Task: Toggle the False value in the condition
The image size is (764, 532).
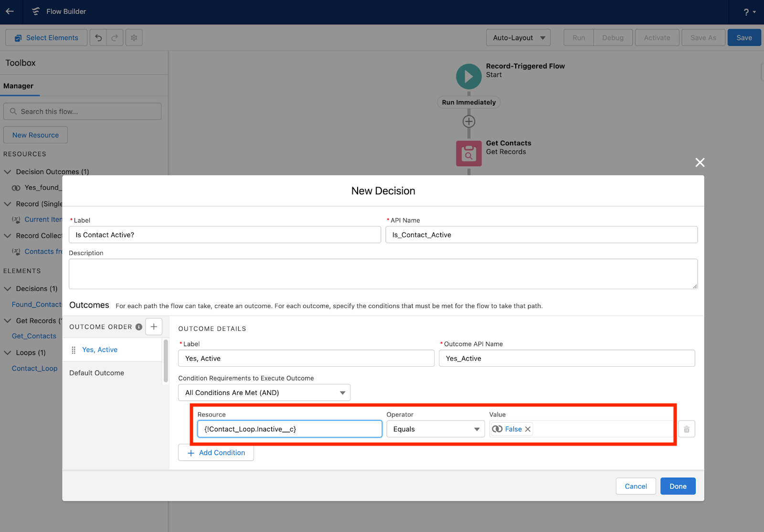Action: [498, 429]
